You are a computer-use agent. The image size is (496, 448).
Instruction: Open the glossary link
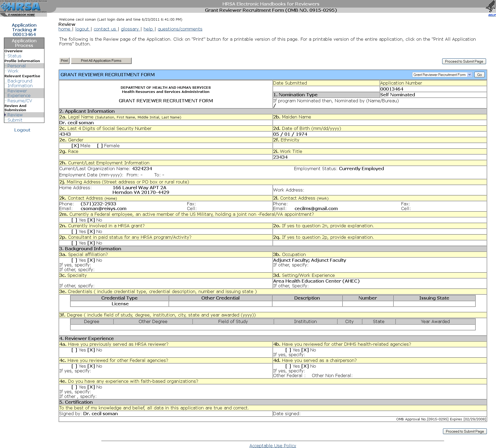tap(130, 29)
